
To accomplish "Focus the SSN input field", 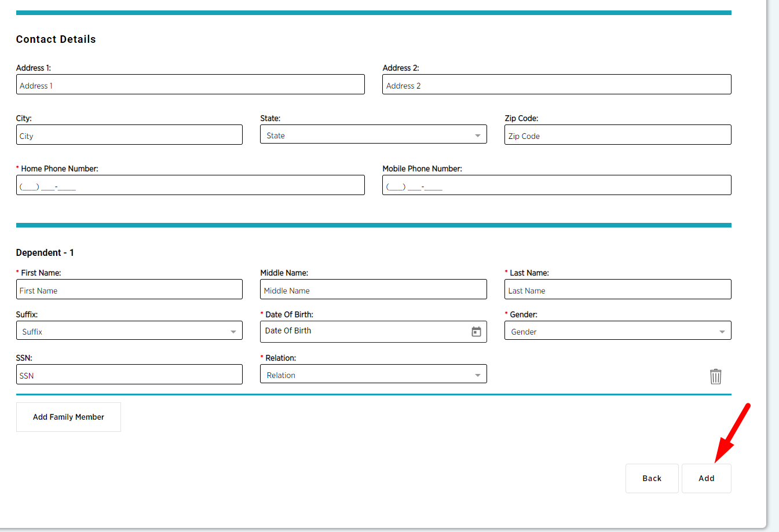I will 129,375.
